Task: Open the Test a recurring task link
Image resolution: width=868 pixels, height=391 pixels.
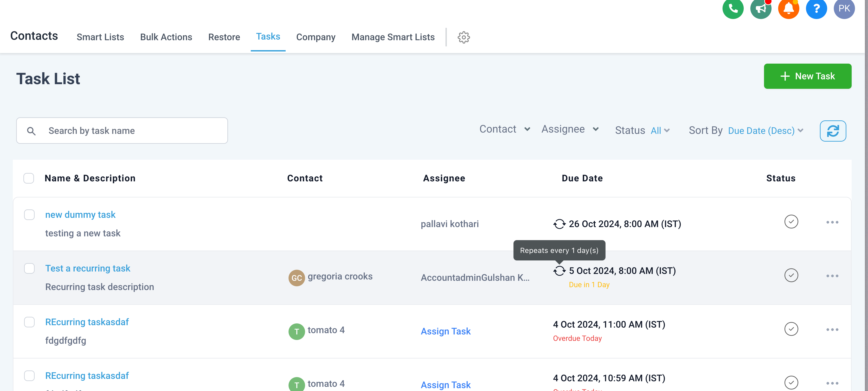Action: click(88, 268)
